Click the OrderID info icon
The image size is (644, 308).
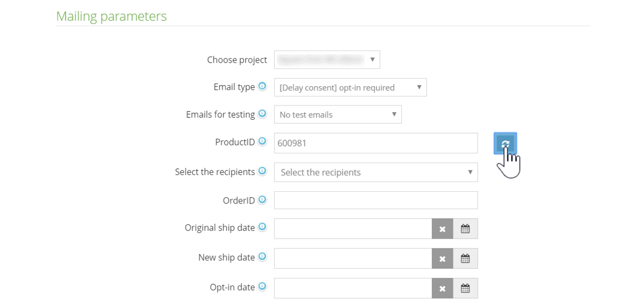[262, 200]
